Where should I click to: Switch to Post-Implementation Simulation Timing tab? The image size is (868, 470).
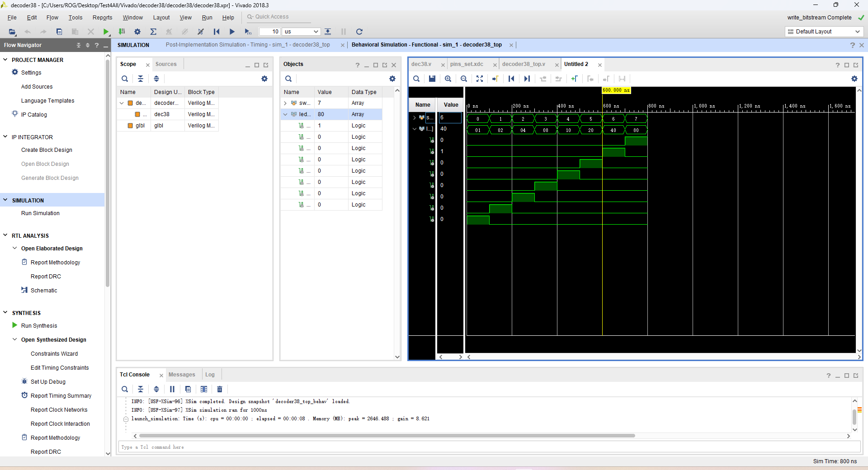[x=248, y=45]
